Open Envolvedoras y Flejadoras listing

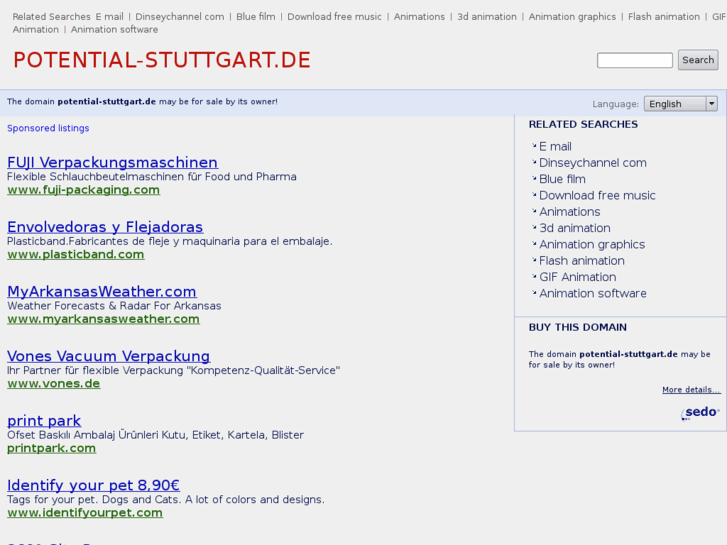point(105,227)
